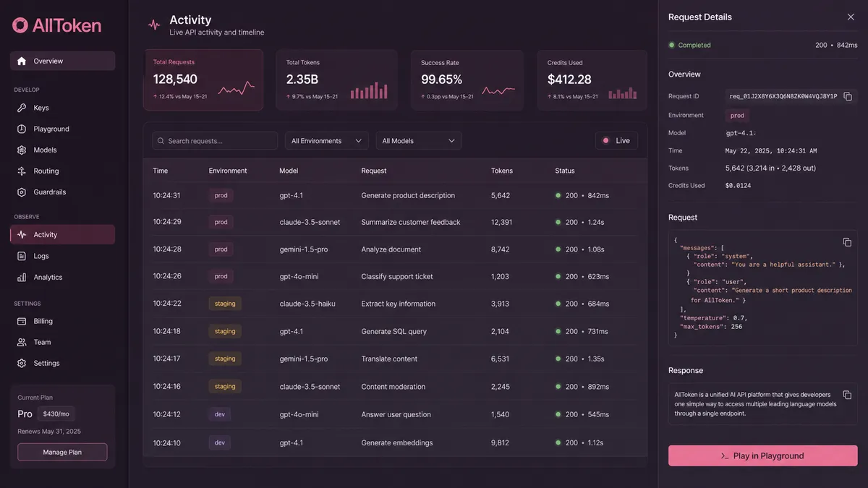Click the Manage Plan button

point(62,452)
